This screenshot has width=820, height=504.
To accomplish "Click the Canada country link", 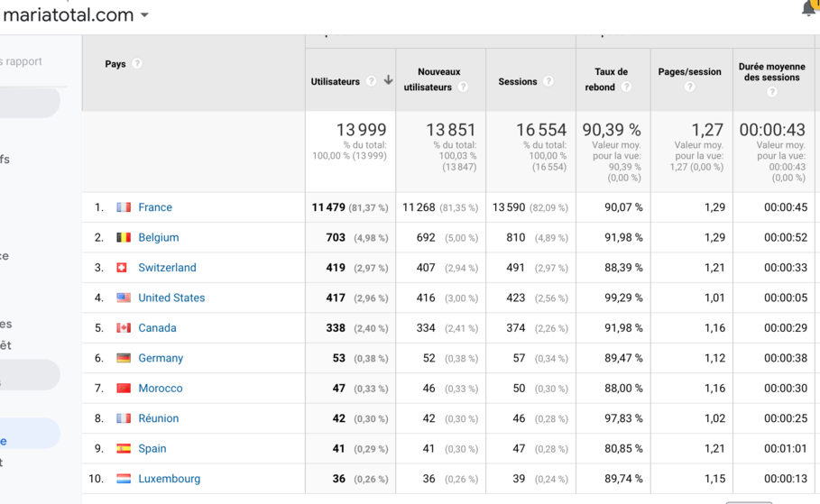I will 157,328.
